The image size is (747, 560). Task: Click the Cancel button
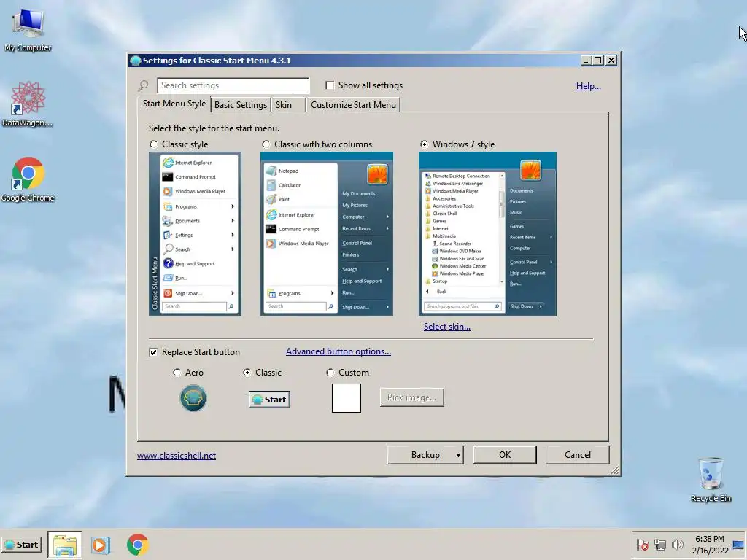[x=578, y=455]
